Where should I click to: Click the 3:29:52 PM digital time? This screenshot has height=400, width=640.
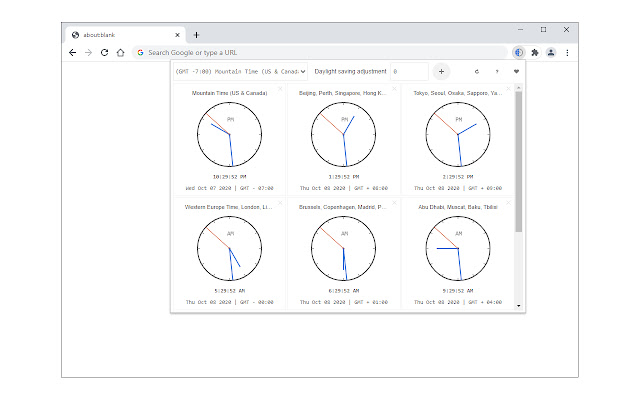coord(344,177)
